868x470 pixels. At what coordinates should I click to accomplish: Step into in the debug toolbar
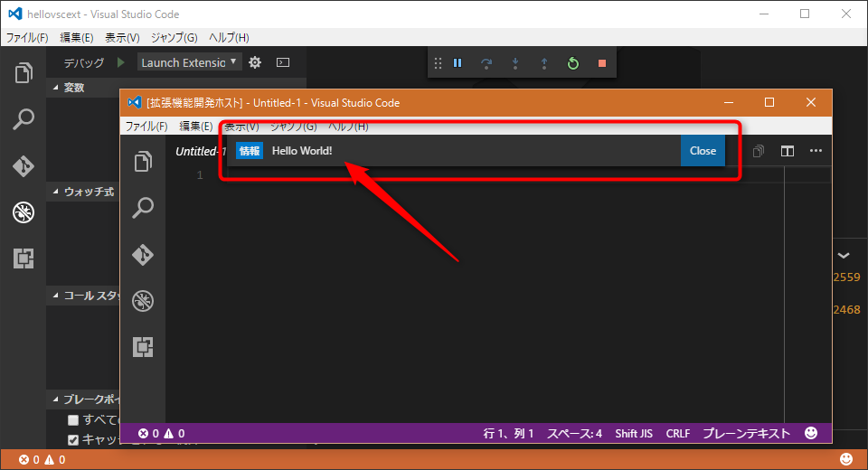[515, 63]
